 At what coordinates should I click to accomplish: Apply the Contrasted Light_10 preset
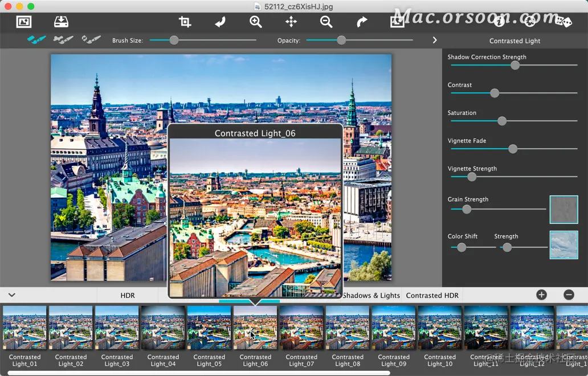[x=440, y=328]
